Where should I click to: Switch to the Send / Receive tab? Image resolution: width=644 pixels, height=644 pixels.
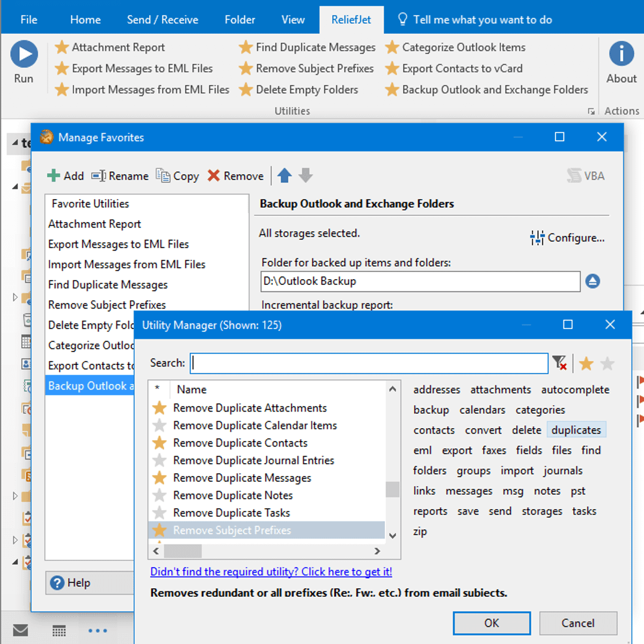pos(162,20)
